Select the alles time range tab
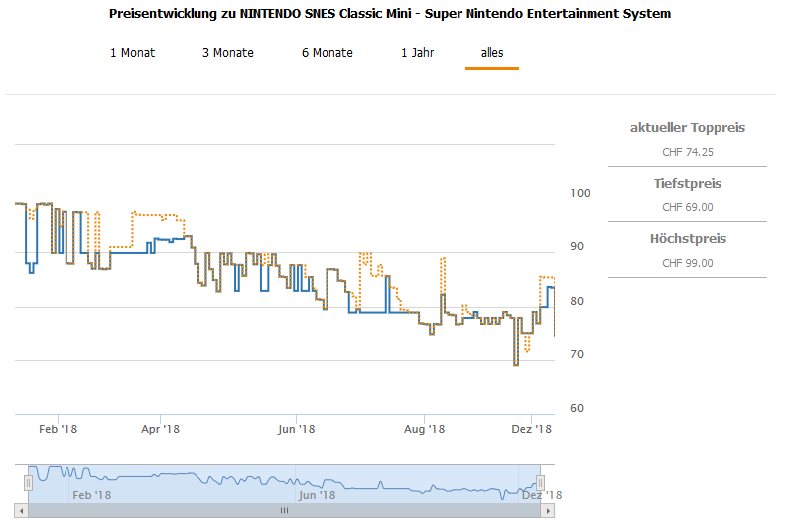This screenshot has height=532, width=787. tap(491, 53)
